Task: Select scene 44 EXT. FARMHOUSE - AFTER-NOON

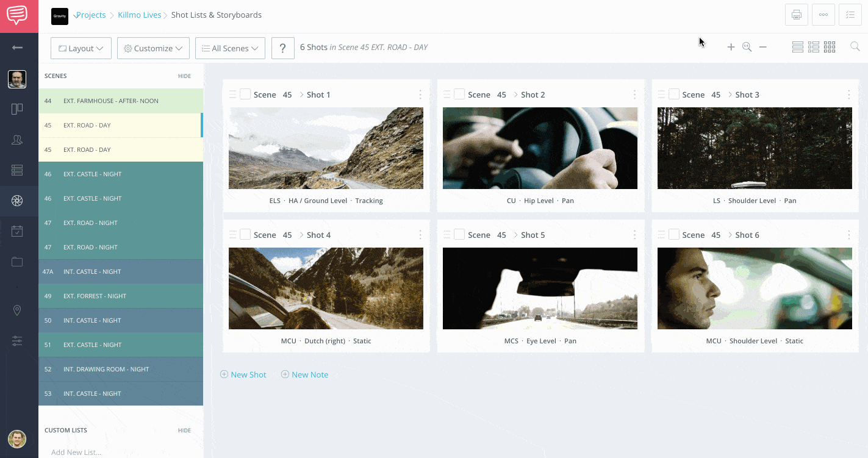Action: pos(121,101)
